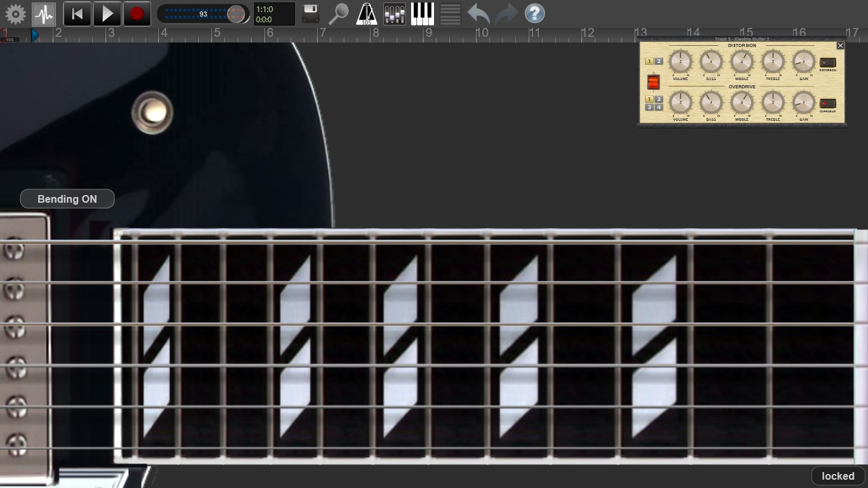Open the help question mark
This screenshot has height=488, width=868.
click(x=534, y=13)
